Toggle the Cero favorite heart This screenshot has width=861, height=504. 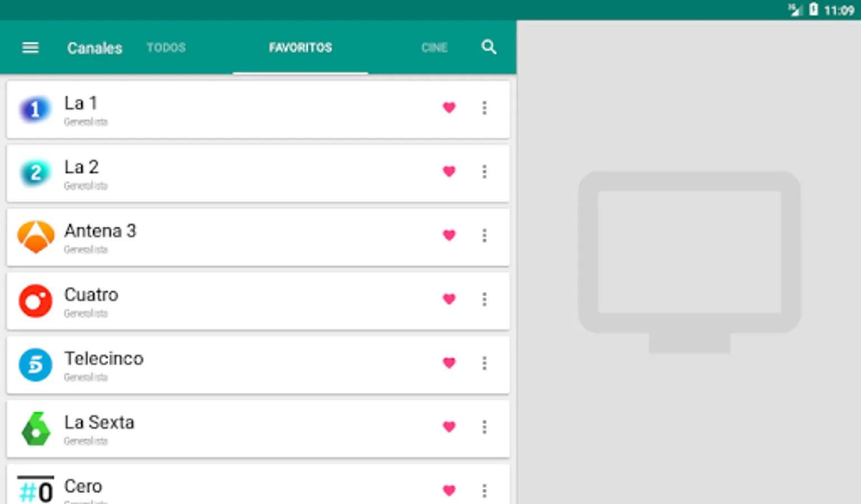point(449,491)
